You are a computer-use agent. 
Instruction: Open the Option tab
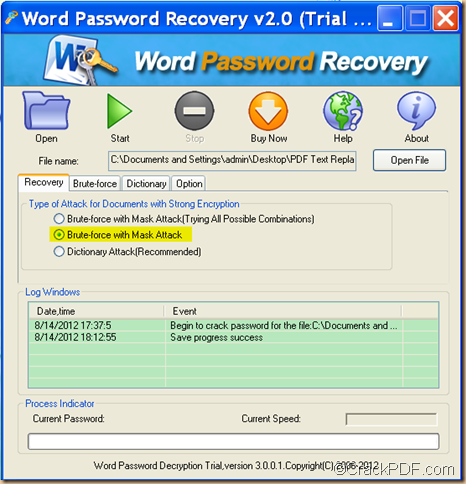pos(189,184)
